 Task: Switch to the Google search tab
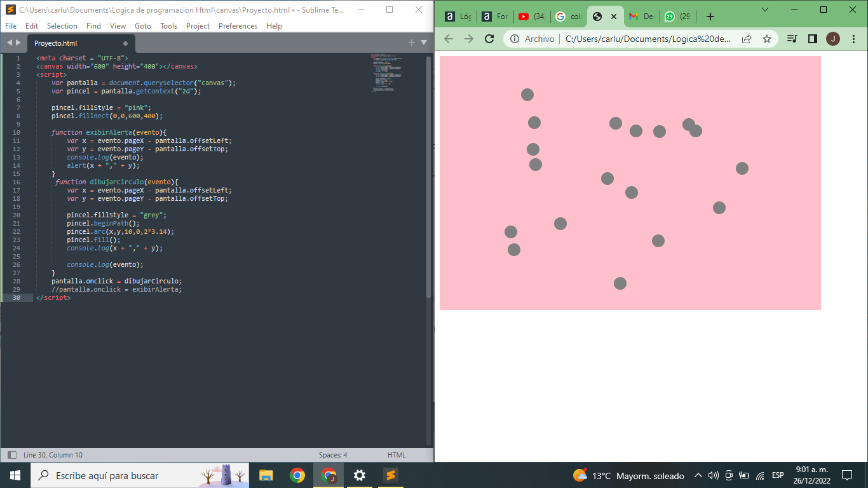tap(568, 17)
